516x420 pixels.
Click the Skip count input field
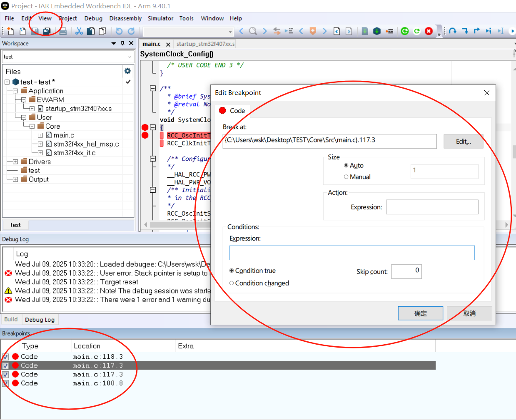click(406, 271)
